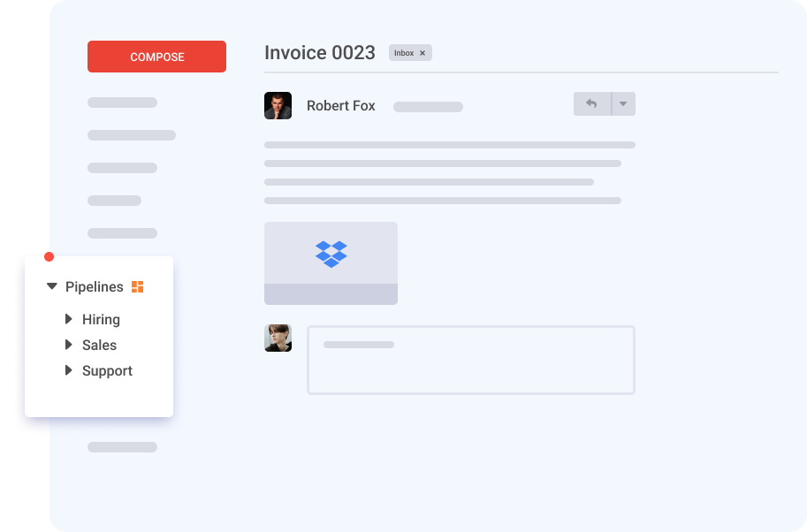
Task: Click the Robert Fox sender name
Action: [340, 105]
